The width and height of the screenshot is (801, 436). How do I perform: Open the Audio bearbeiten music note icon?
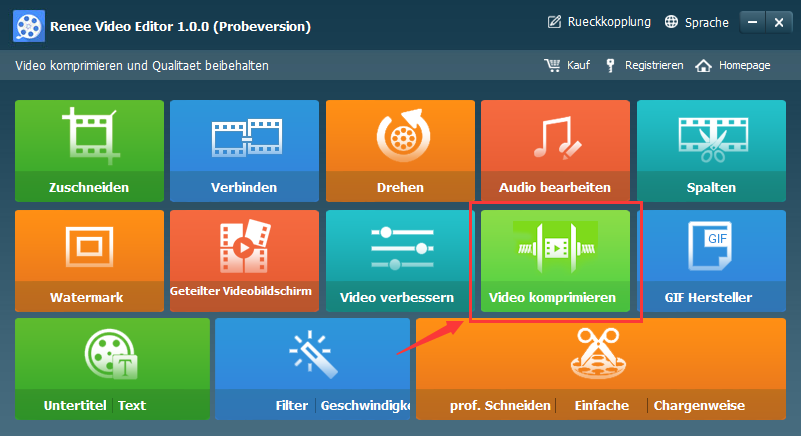(x=557, y=137)
